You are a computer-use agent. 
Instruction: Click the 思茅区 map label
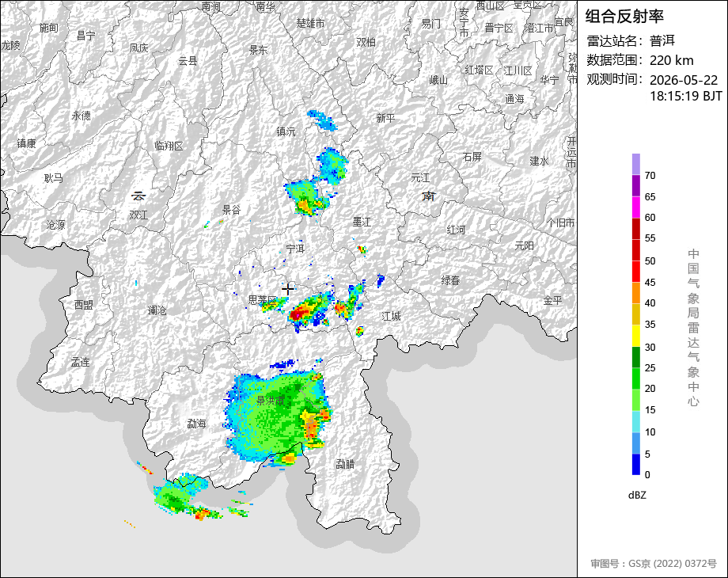pyautogui.click(x=263, y=299)
